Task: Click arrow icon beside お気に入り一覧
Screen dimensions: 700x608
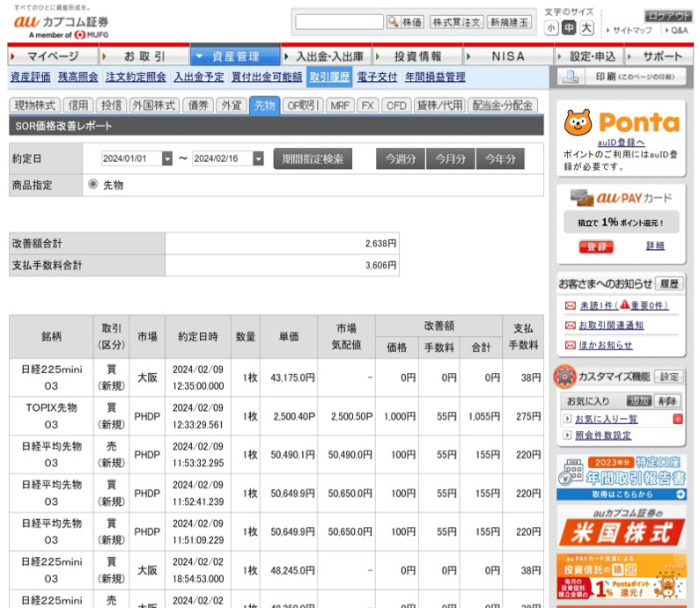Action: pyautogui.click(x=567, y=419)
